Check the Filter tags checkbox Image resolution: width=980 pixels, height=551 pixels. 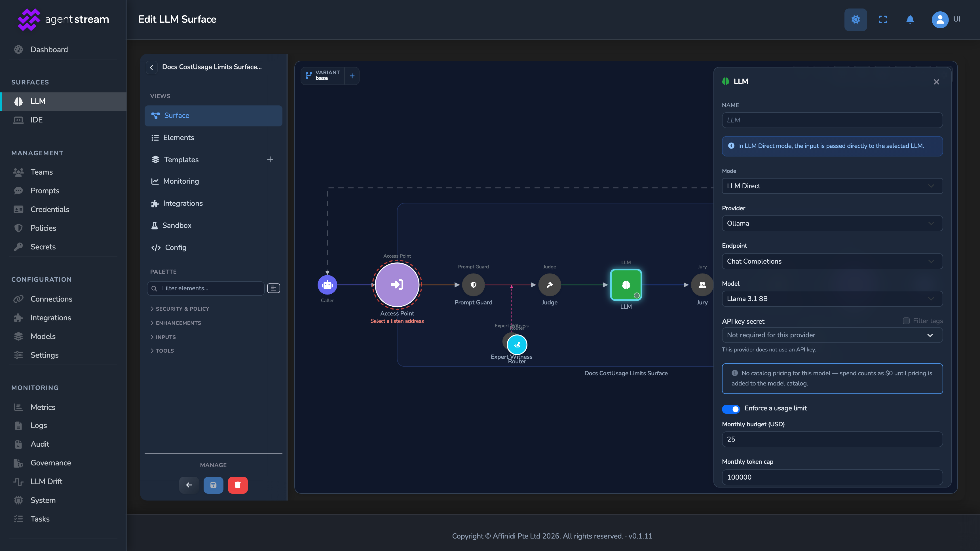(906, 321)
